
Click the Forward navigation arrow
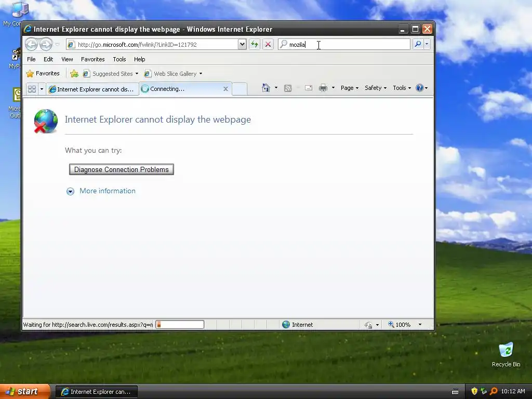pos(46,44)
